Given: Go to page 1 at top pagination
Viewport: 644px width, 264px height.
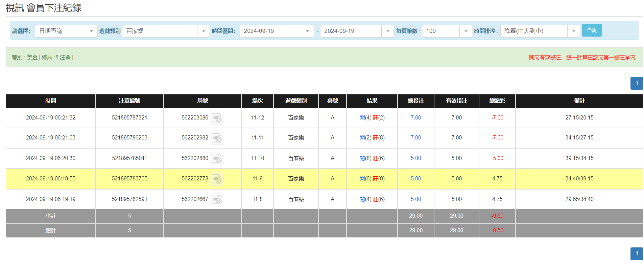Looking at the screenshot, I should tap(637, 83).
